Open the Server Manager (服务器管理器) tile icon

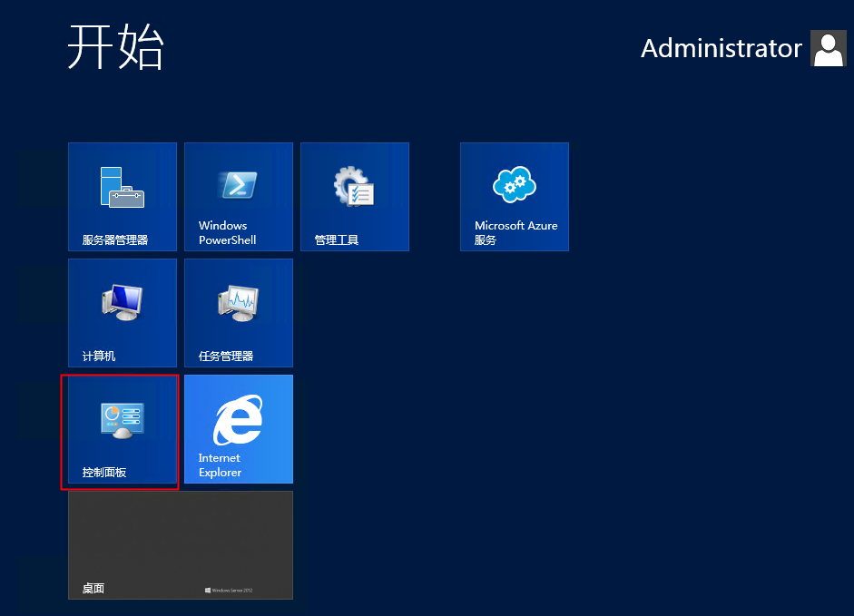point(122,186)
